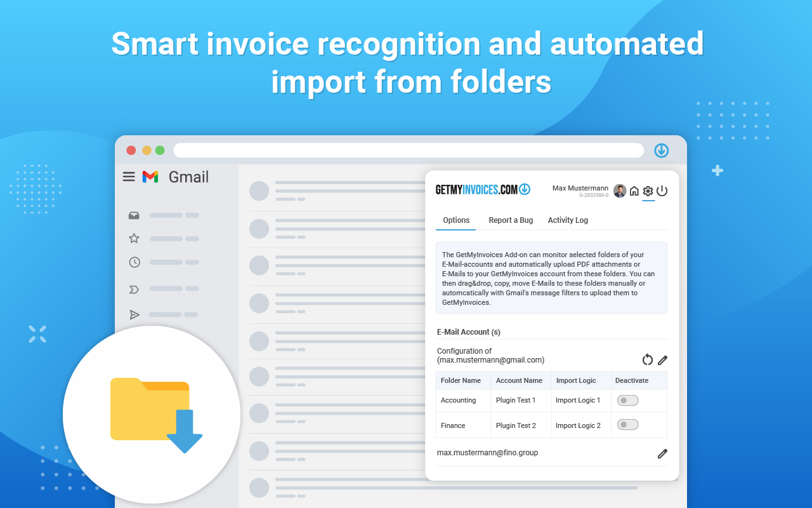Switch to the Activity Log tab
812x508 pixels.
point(568,220)
